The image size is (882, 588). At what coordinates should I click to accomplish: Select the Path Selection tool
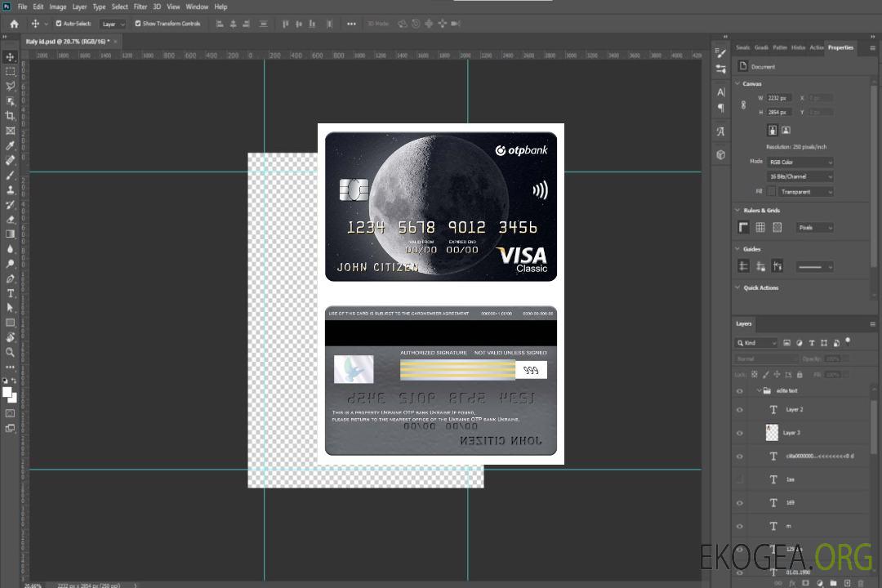[x=10, y=308]
